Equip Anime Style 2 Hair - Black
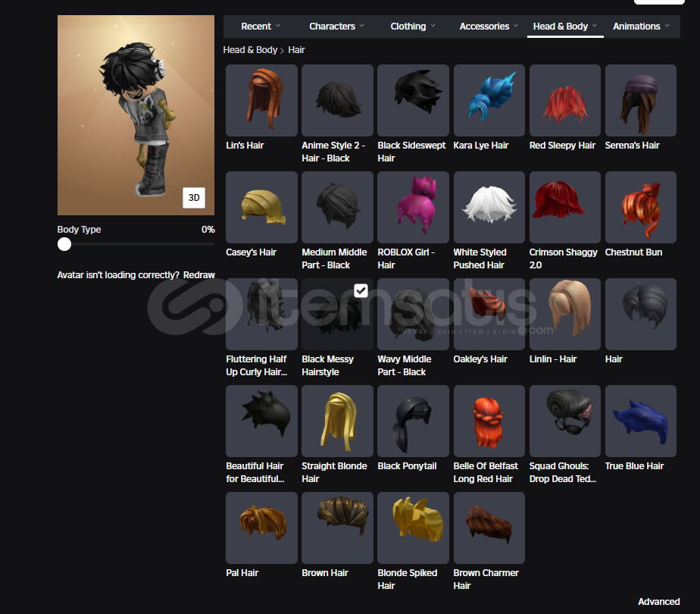 (338, 101)
